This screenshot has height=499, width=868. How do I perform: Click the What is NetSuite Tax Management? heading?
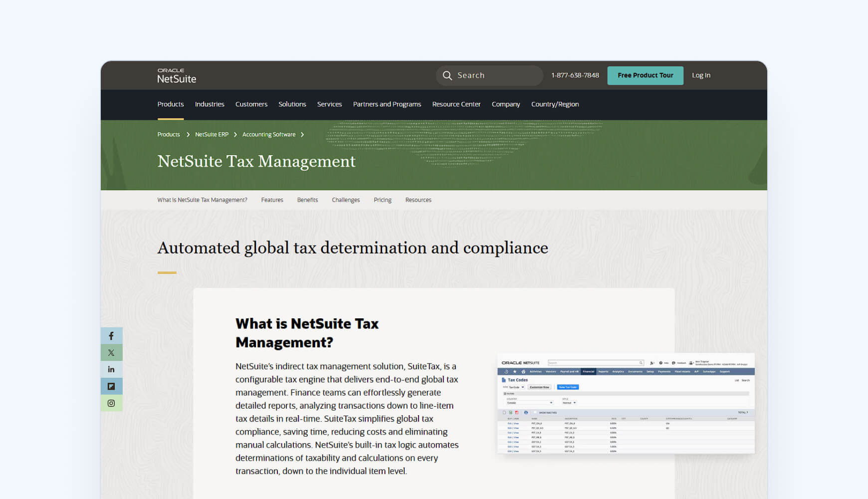pos(307,333)
